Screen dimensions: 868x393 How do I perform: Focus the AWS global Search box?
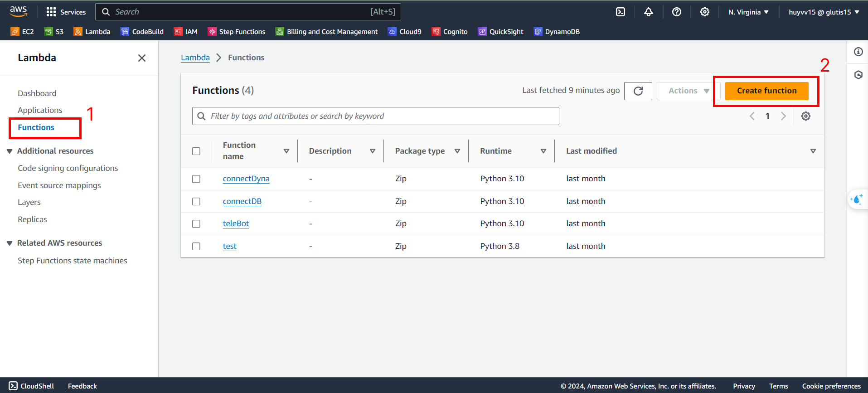tap(248, 12)
